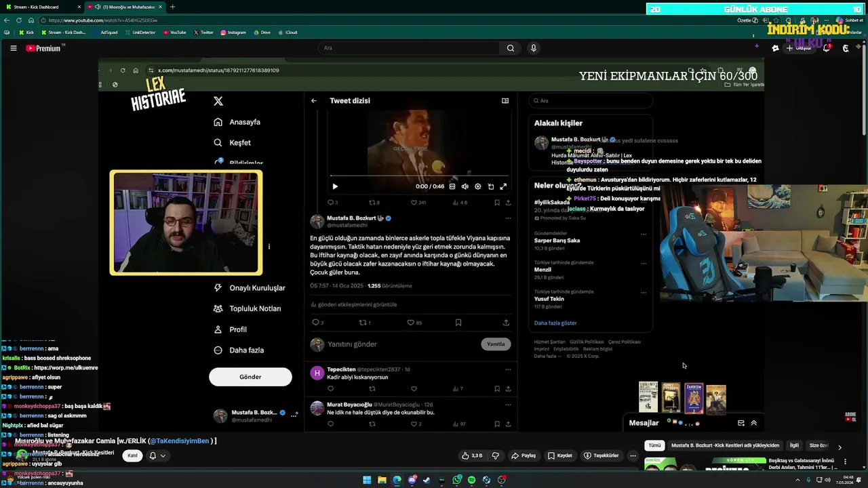
Task: Like the Tepecikten reply
Action: coord(414,389)
